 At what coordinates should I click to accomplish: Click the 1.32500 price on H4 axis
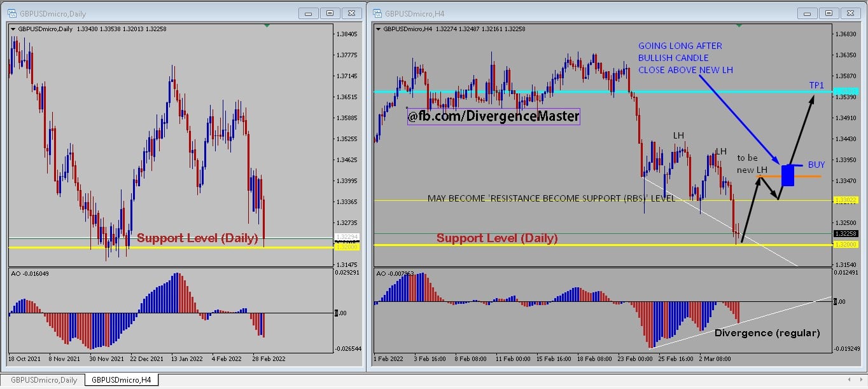pos(847,222)
